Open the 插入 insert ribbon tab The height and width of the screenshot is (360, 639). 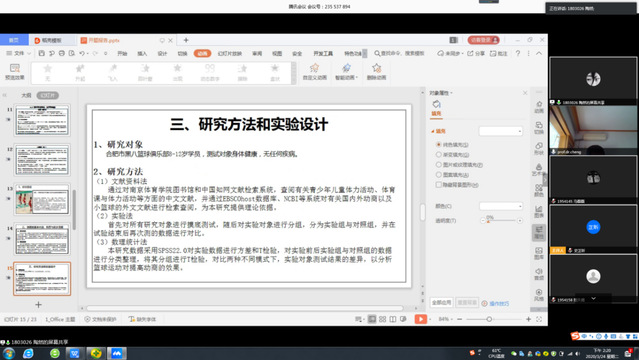[142, 53]
